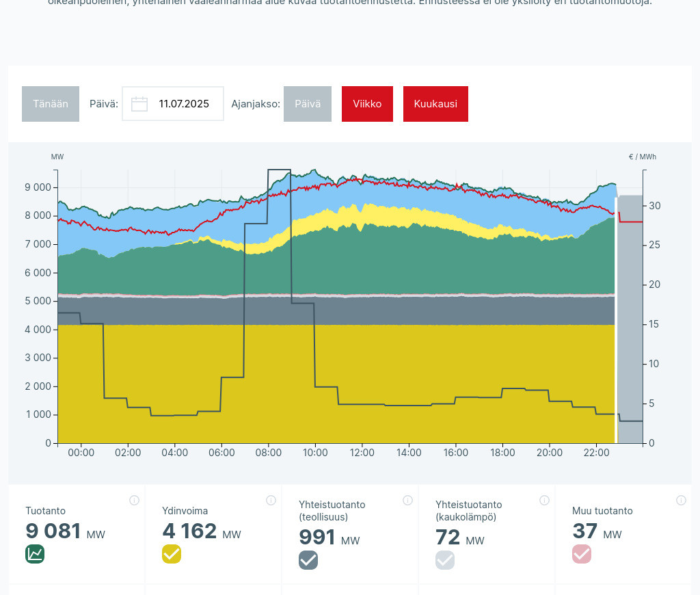Switch time period to Kuukausi
The image size is (700, 595).
click(435, 104)
